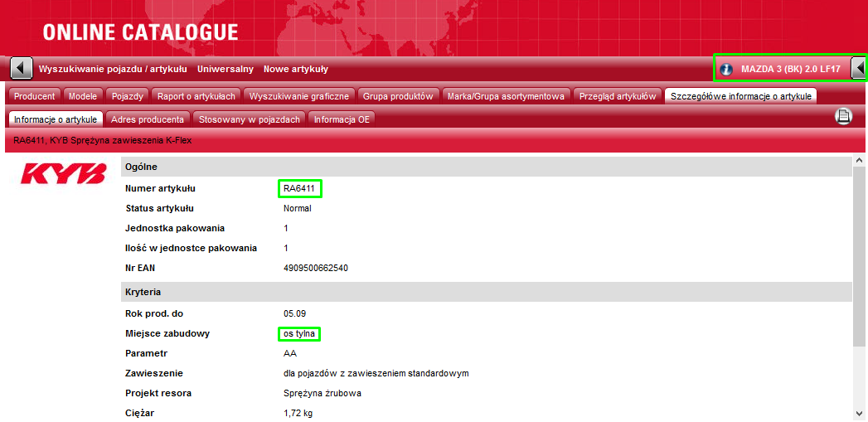Click the scrollbar down arrow
The width and height of the screenshot is (868, 422).
pos(860,414)
